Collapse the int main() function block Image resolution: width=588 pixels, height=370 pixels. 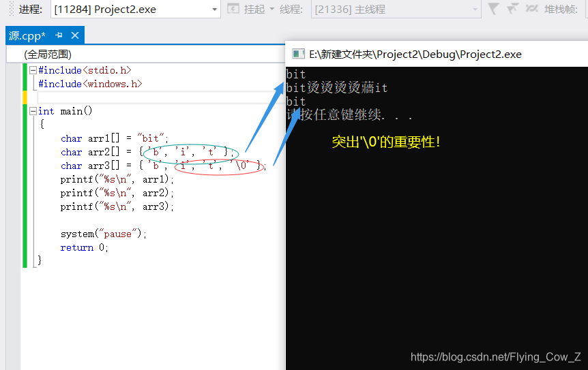click(x=33, y=111)
